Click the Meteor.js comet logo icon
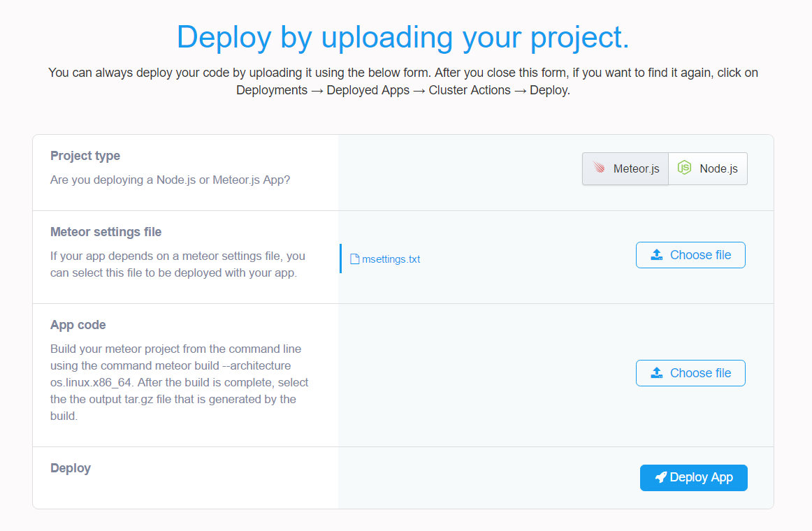This screenshot has height=531, width=812. coord(599,168)
